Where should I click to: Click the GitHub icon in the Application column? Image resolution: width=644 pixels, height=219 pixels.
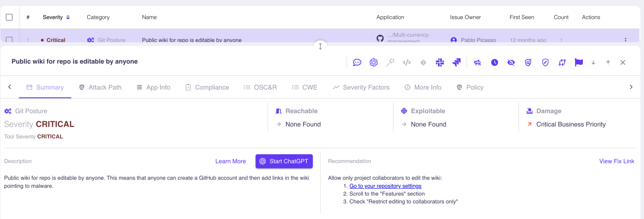click(x=380, y=38)
